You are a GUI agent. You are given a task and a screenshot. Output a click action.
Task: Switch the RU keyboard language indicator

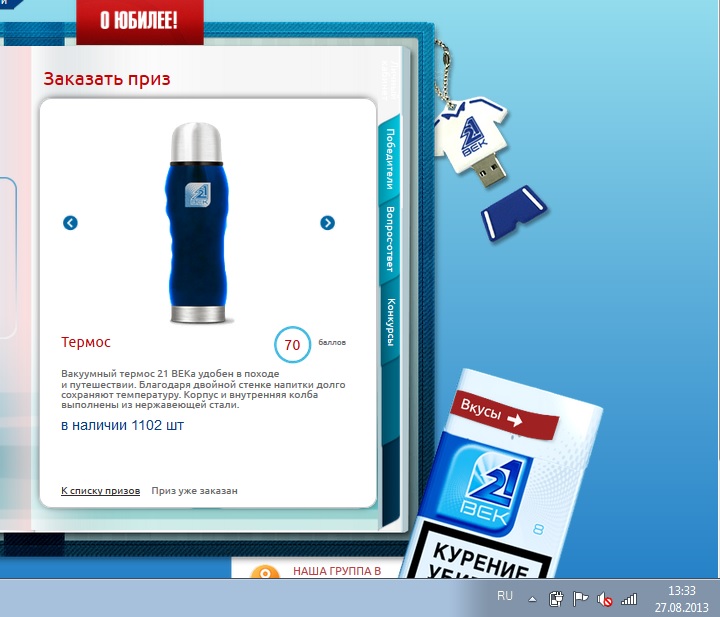click(x=505, y=596)
